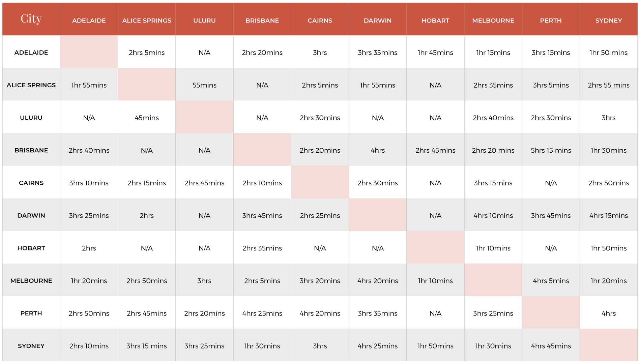The width and height of the screenshot is (640, 364).
Task: Click the Cairns-to-Perth N/A cell
Action: coord(551,183)
